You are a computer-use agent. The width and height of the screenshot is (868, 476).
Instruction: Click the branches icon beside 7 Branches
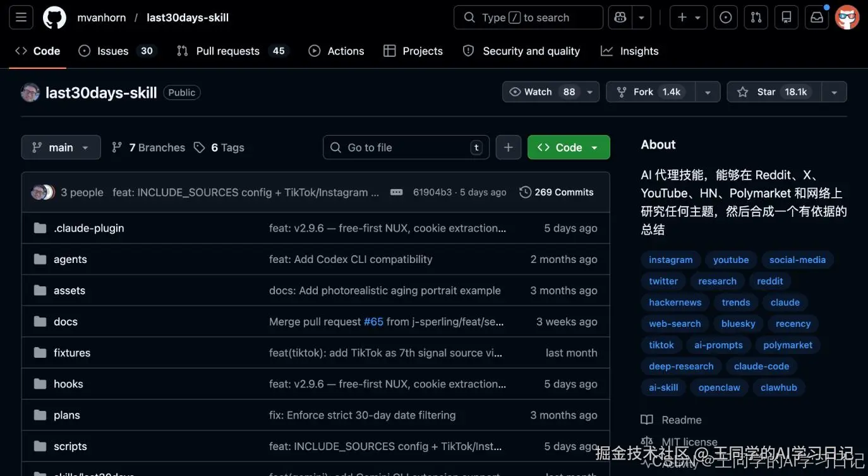pyautogui.click(x=117, y=147)
